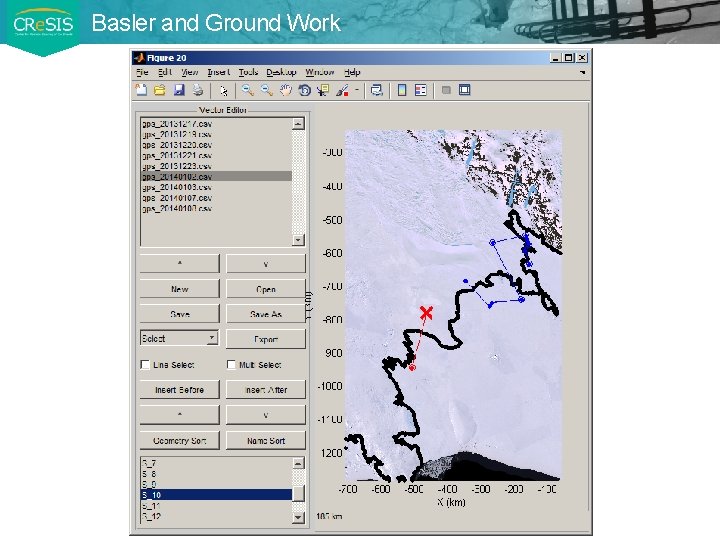Click the Hide Plot Tools icon
This screenshot has width=720, height=540.
(446, 90)
